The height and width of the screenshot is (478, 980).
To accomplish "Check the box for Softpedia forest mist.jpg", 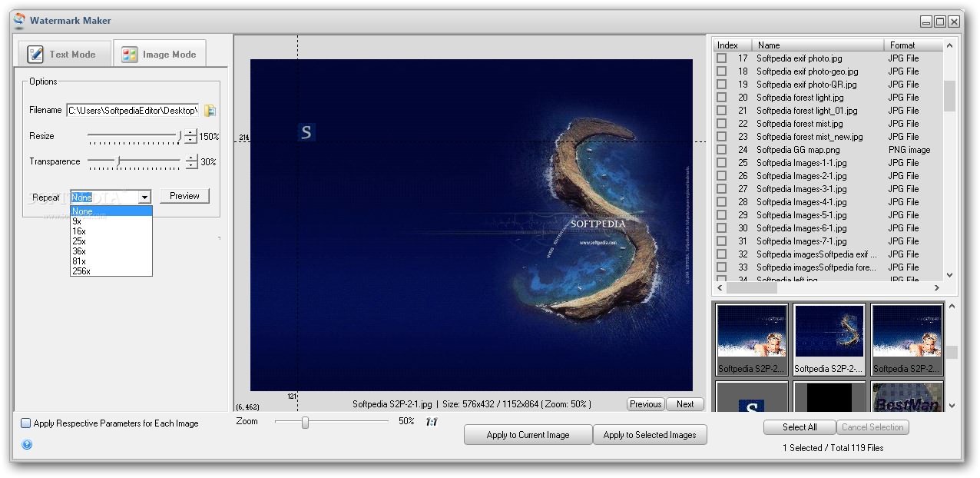I will click(722, 124).
